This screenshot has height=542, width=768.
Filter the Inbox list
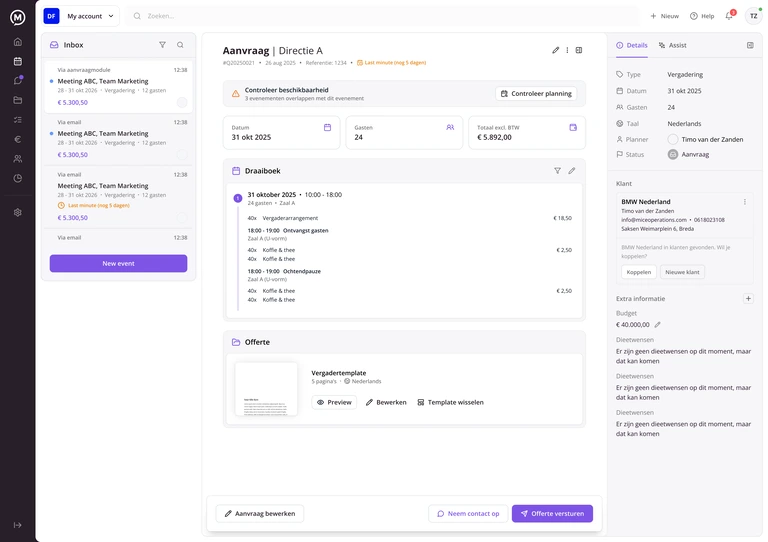162,45
